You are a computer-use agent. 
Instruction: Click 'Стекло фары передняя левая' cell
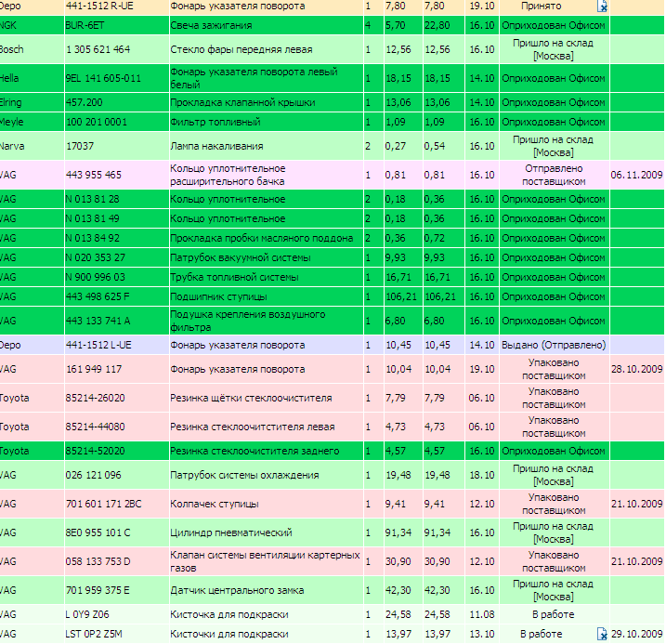(267, 49)
